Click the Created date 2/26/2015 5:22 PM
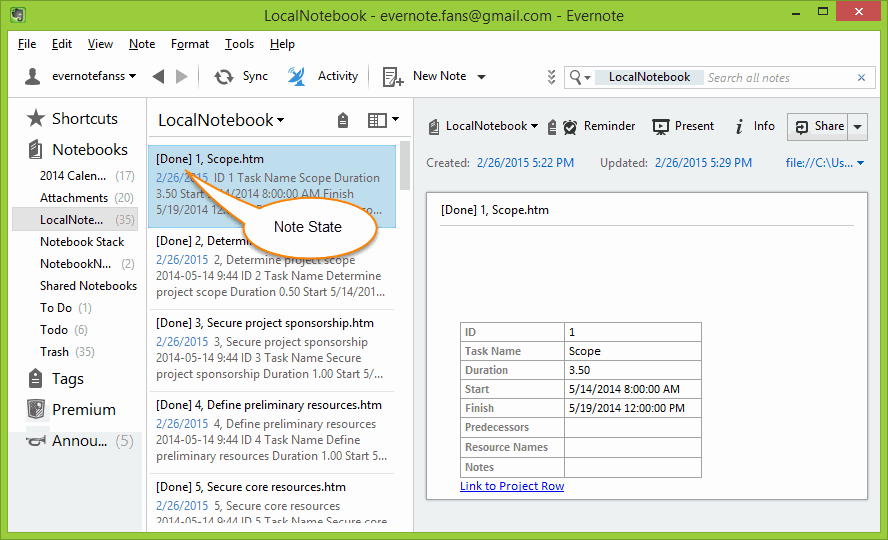This screenshot has width=888, height=540. click(525, 163)
